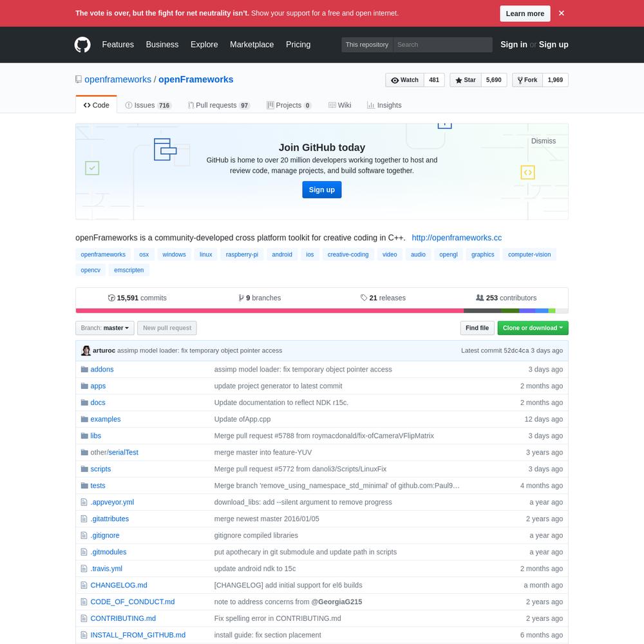This screenshot has width=644, height=644.
Task: Click the computer-vision topic tag
Action: click(x=529, y=254)
